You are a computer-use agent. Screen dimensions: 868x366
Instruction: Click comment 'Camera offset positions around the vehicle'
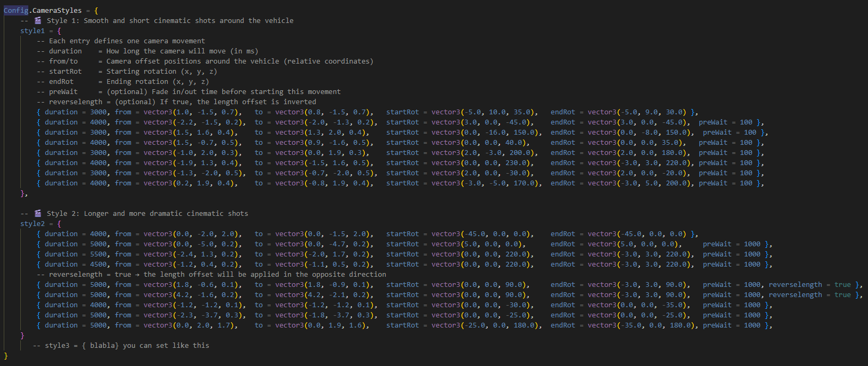click(x=192, y=61)
